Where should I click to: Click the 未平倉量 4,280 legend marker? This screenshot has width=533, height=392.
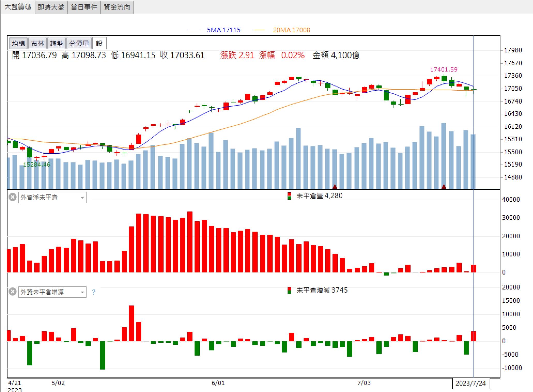coord(289,196)
